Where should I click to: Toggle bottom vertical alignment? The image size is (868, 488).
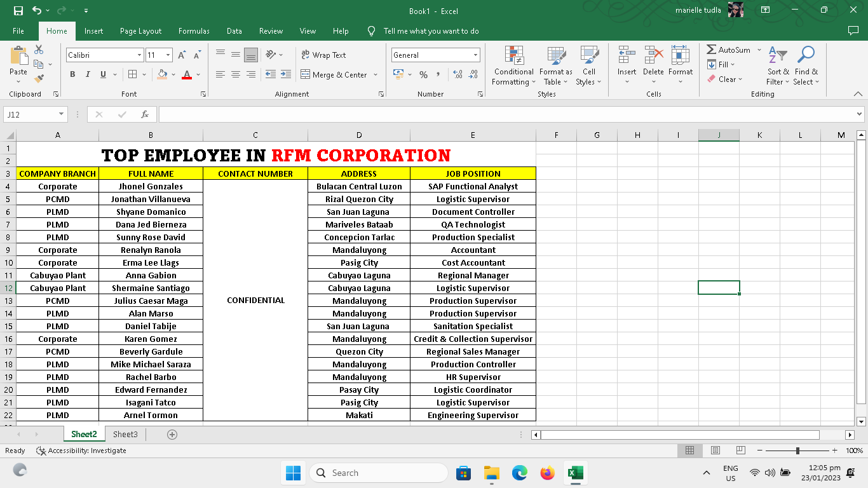point(251,55)
